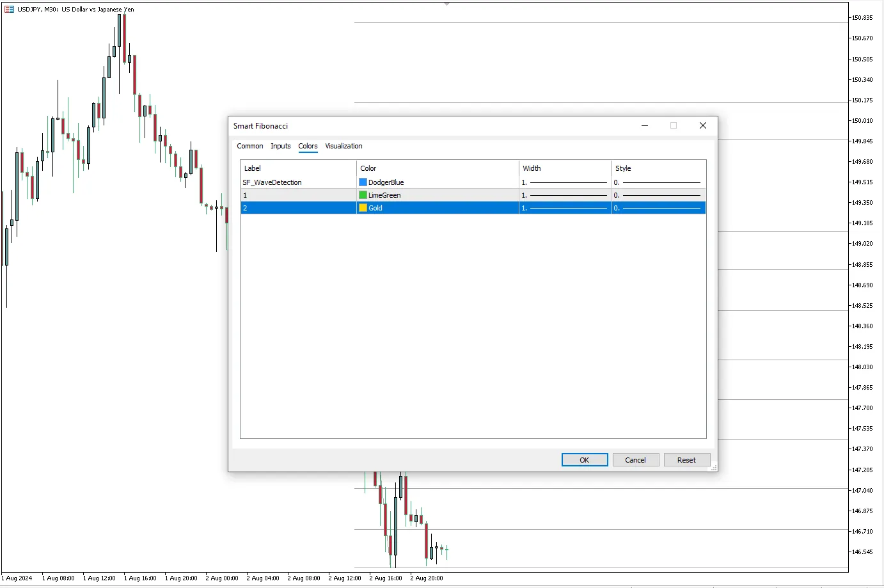Viewport: 884px width, 588px height.
Task: Switch to the Inputs tab
Action: click(x=280, y=146)
